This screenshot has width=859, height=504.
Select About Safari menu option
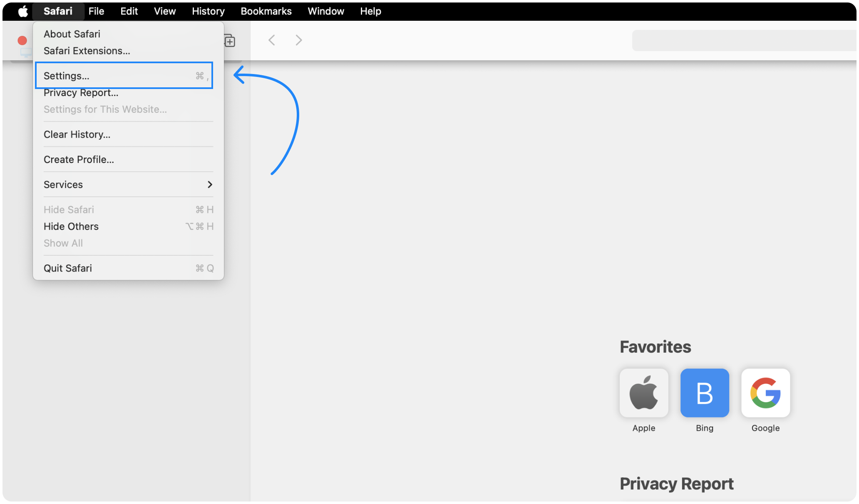tap(72, 34)
